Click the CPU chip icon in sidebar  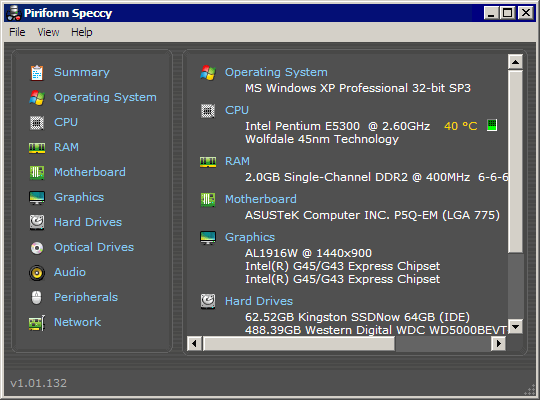click(x=37, y=123)
